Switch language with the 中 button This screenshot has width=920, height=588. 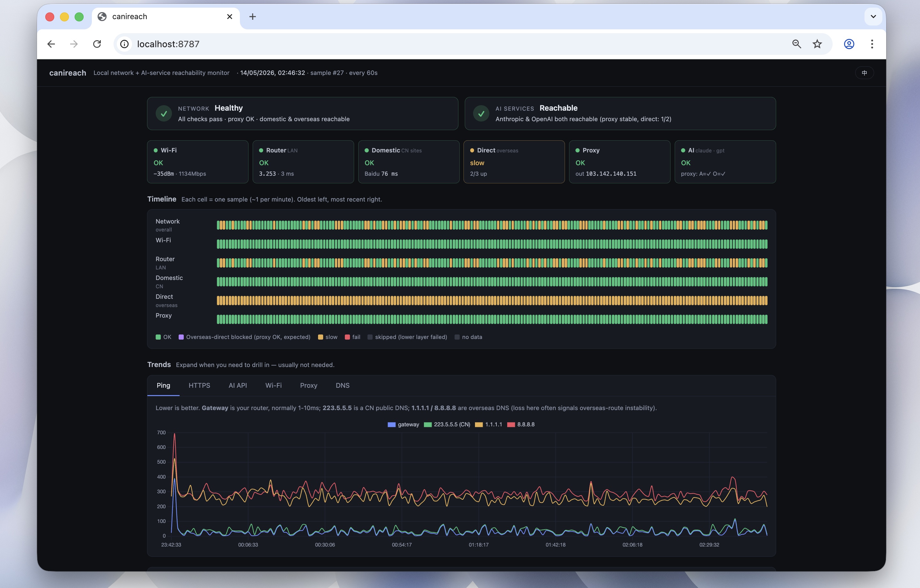(864, 73)
